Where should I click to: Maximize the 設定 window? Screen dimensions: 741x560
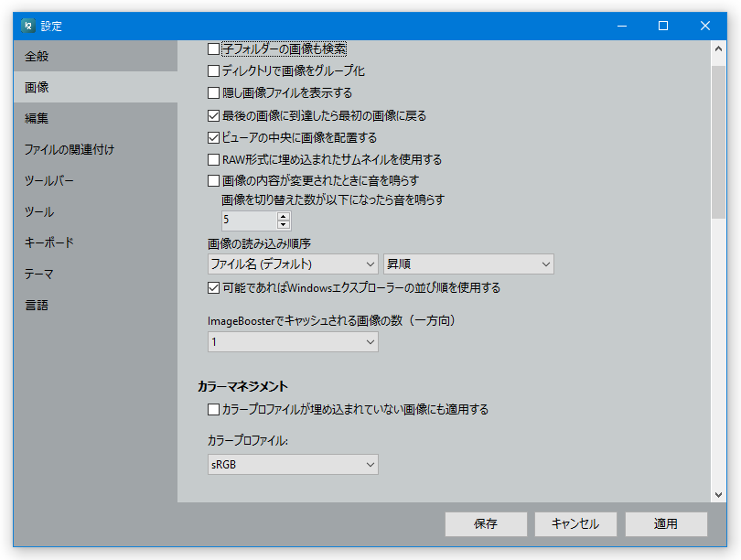663,26
